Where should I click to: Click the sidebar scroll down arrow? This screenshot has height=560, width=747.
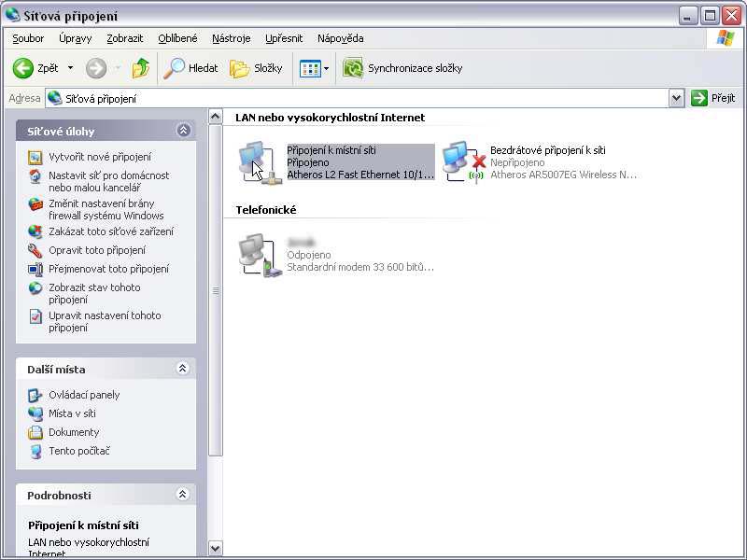216,549
